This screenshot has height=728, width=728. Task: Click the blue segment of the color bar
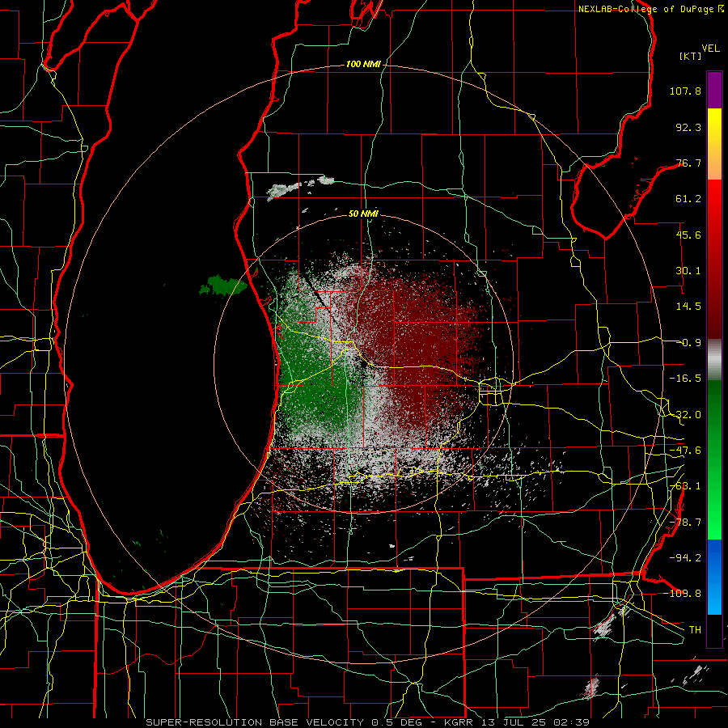click(714, 577)
